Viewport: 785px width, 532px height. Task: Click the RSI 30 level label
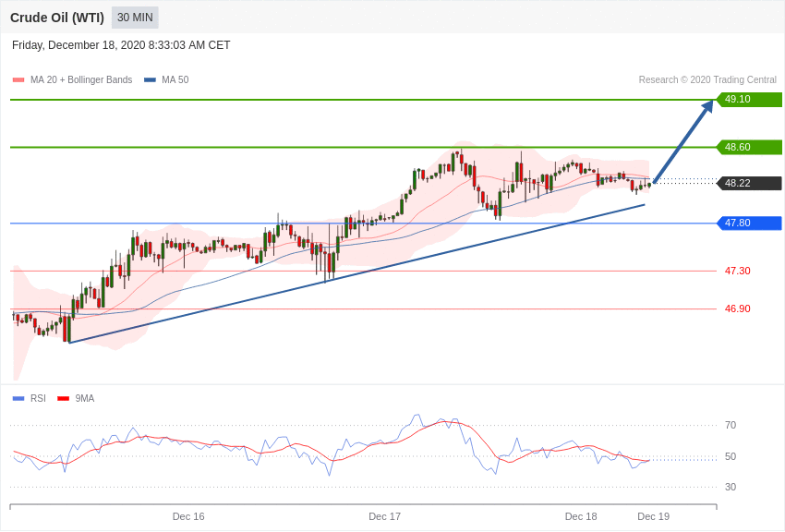point(731,487)
